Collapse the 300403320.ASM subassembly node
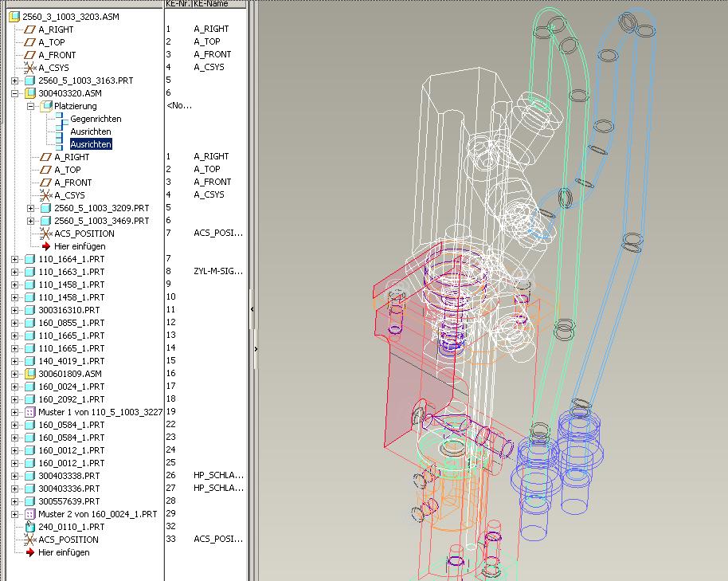Screen dimensions: 728x581 (x=15, y=93)
